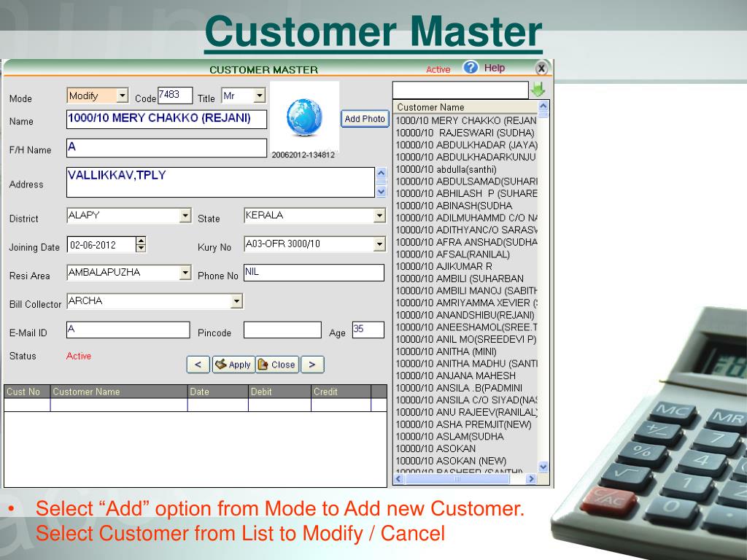Image resolution: width=747 pixels, height=560 pixels.
Task: Expand the Bill Collector dropdown ARCHA
Action: [236, 301]
